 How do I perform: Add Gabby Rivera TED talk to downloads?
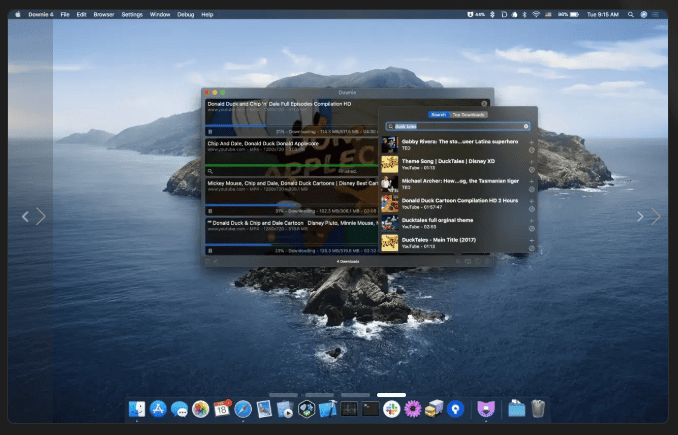pyautogui.click(x=531, y=142)
